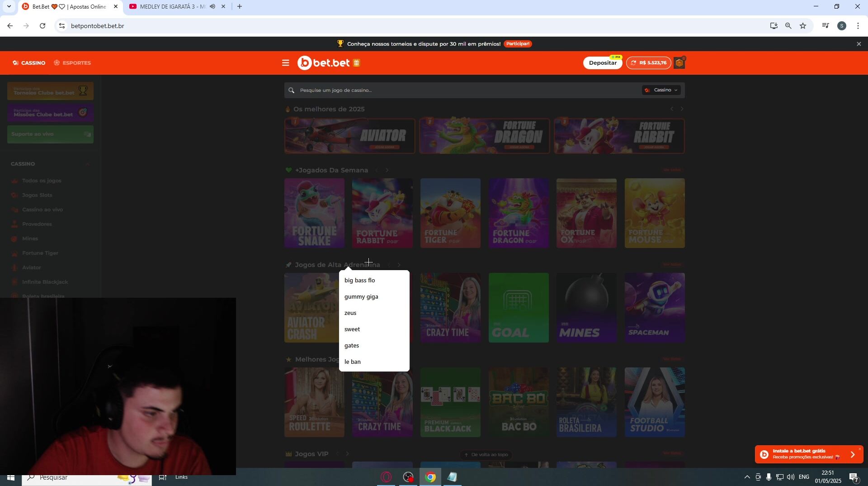Viewport: 868px width, 486px height.
Task: Open Jogos Slots in sidebar
Action: (37, 195)
